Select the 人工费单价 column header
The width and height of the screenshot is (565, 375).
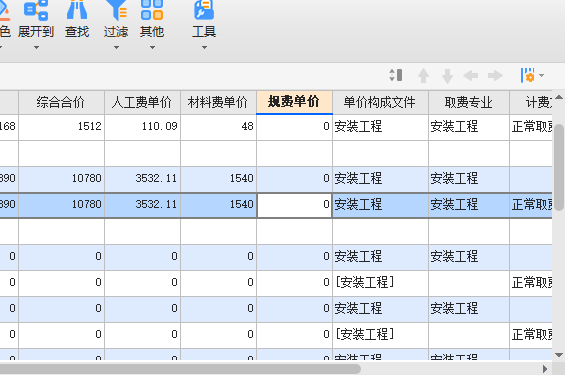point(143,103)
